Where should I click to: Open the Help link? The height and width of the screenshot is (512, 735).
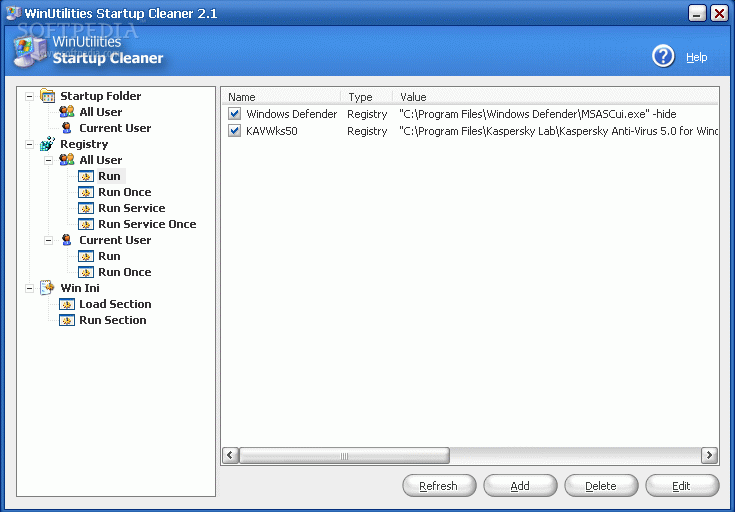tap(697, 57)
